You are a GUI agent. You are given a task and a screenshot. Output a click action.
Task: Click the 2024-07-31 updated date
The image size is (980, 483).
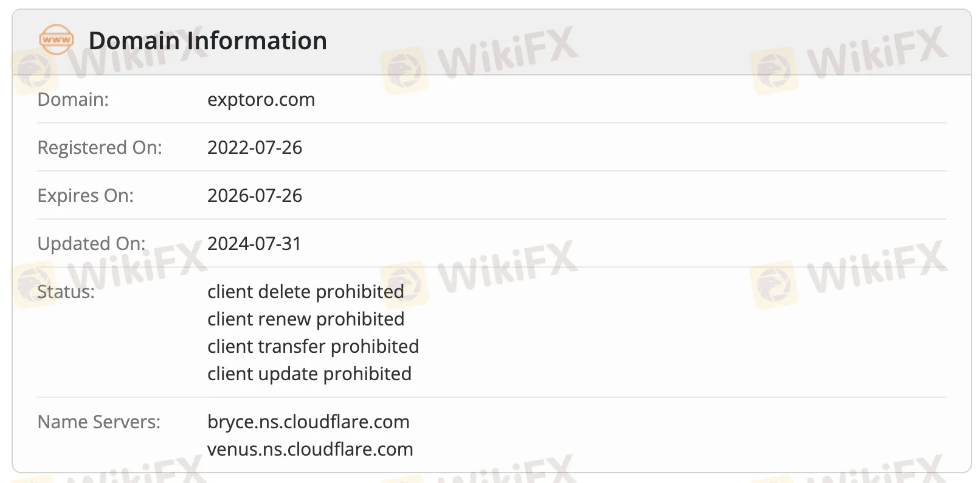(254, 243)
